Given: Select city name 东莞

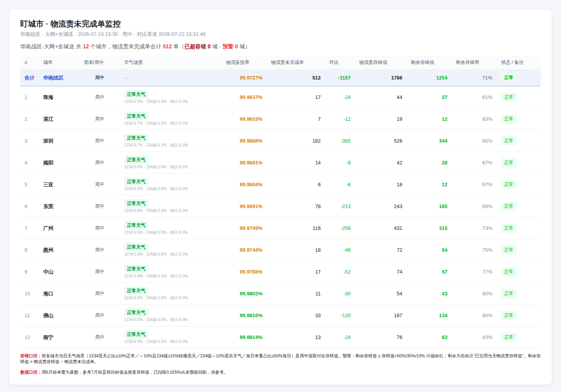Looking at the screenshot, I should tap(48, 207).
